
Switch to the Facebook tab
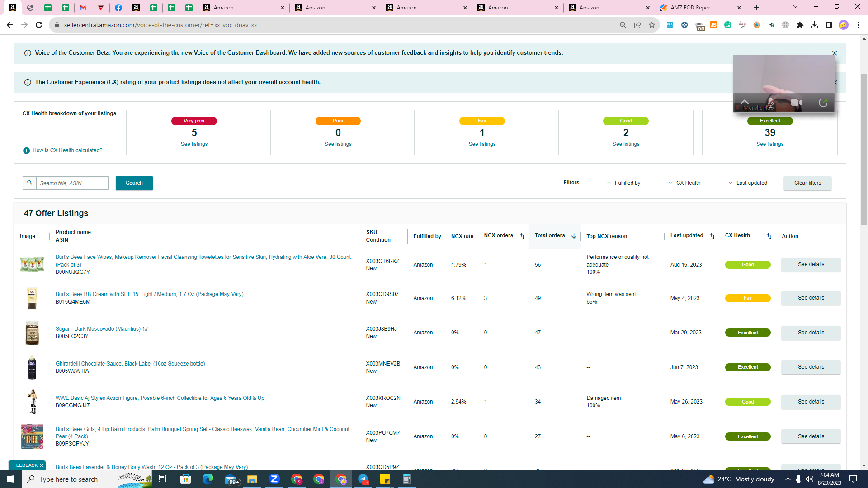pyautogui.click(x=118, y=8)
